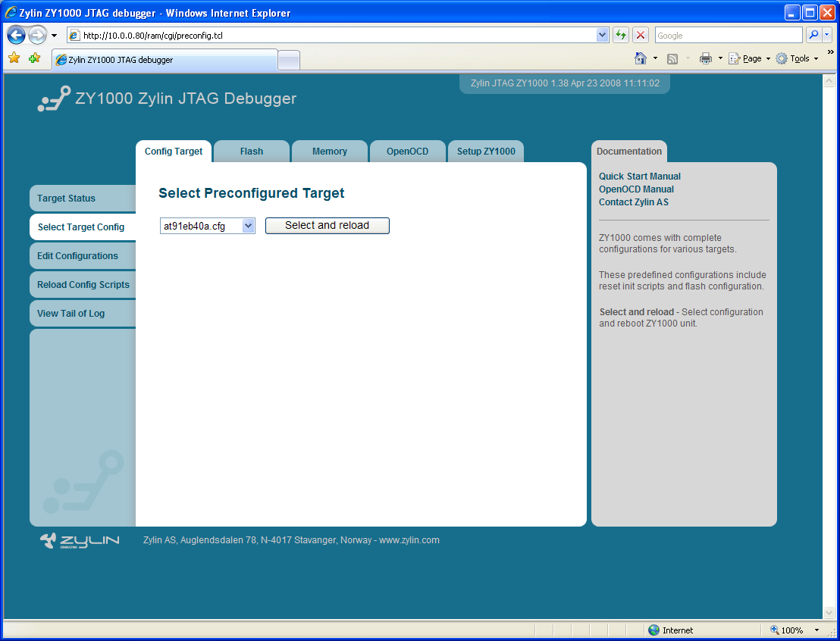Open Reload Config Scripts sidebar item
This screenshot has width=840, height=641.
click(83, 285)
